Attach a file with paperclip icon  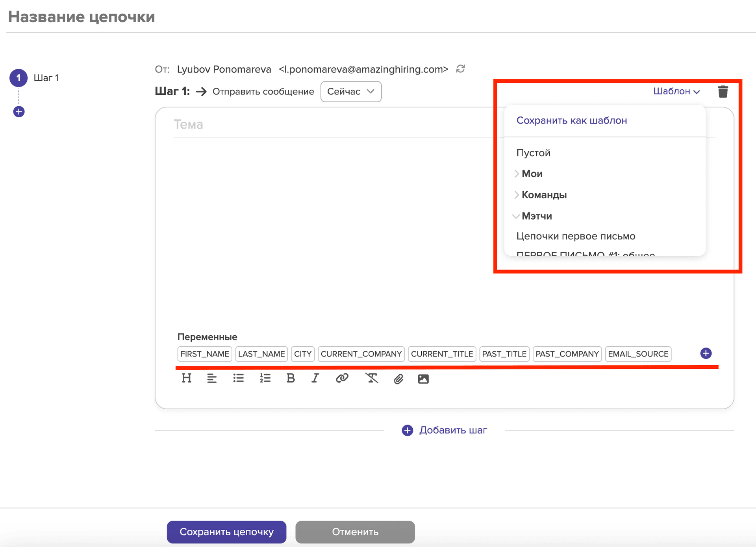pos(398,379)
